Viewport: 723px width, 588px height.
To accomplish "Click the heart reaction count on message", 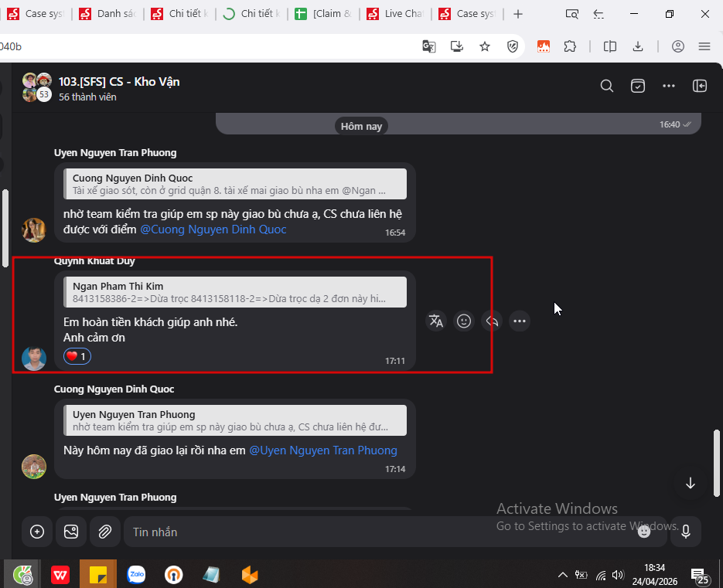I will point(77,356).
